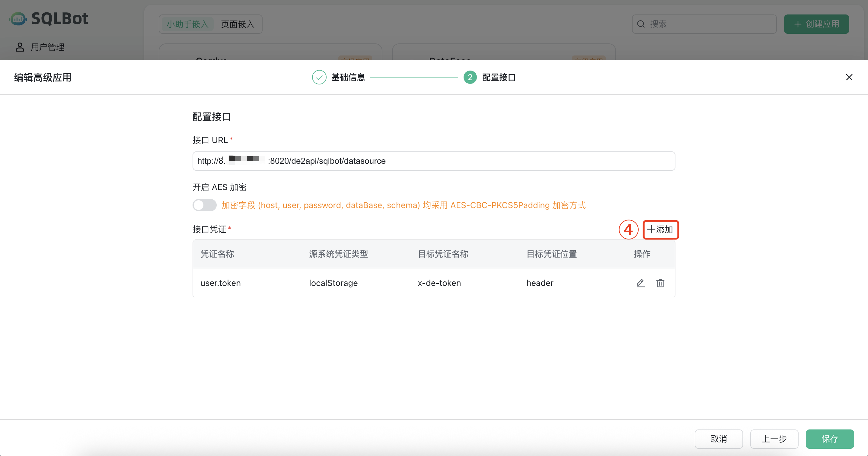Click the 添加 button to add credential
Screen dimensions: 868x456
pos(660,229)
